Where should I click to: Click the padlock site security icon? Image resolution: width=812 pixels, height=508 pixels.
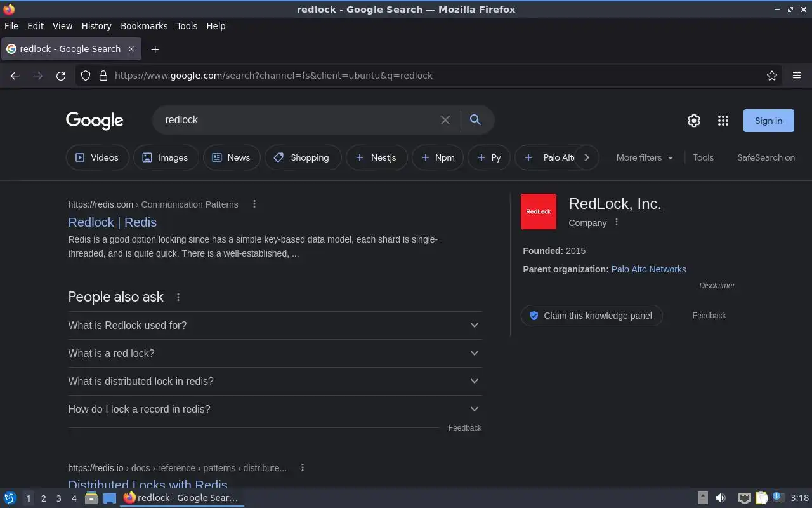pos(103,76)
